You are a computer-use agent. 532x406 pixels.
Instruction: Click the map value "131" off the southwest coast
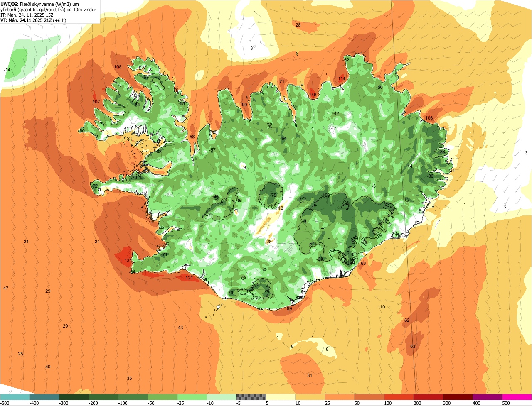coord(128,261)
